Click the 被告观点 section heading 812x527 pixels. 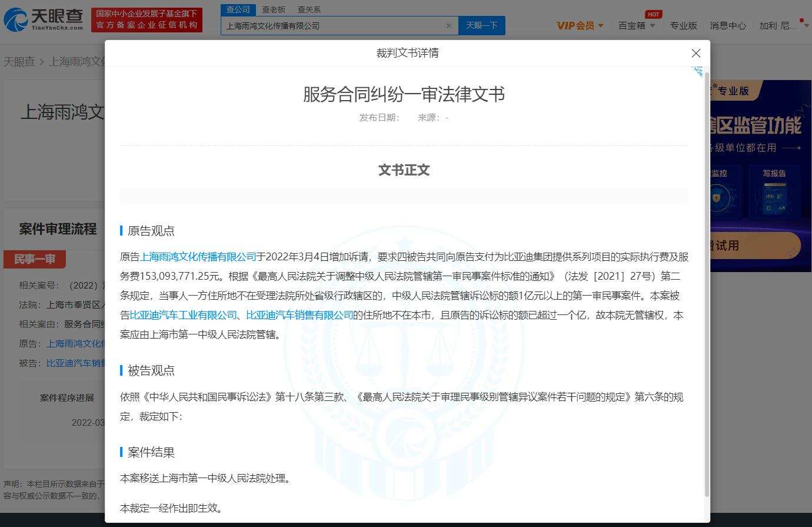point(151,370)
